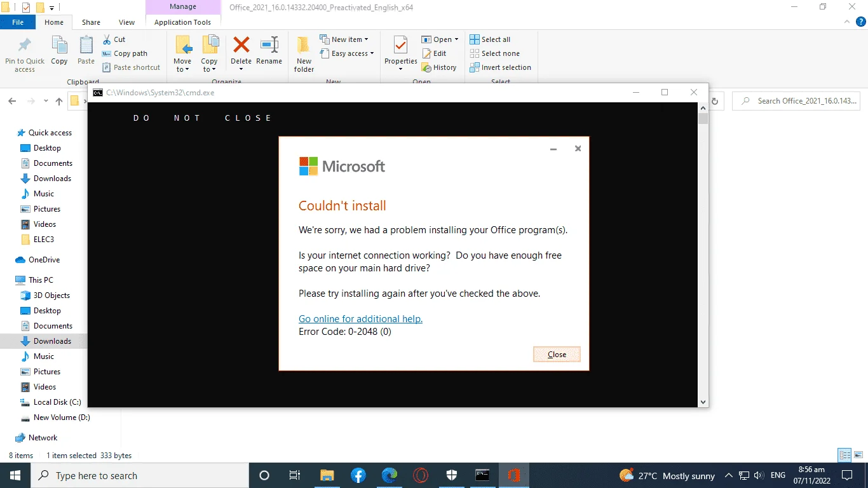Click Select none in ribbon
The width and height of the screenshot is (868, 488).
(494, 53)
